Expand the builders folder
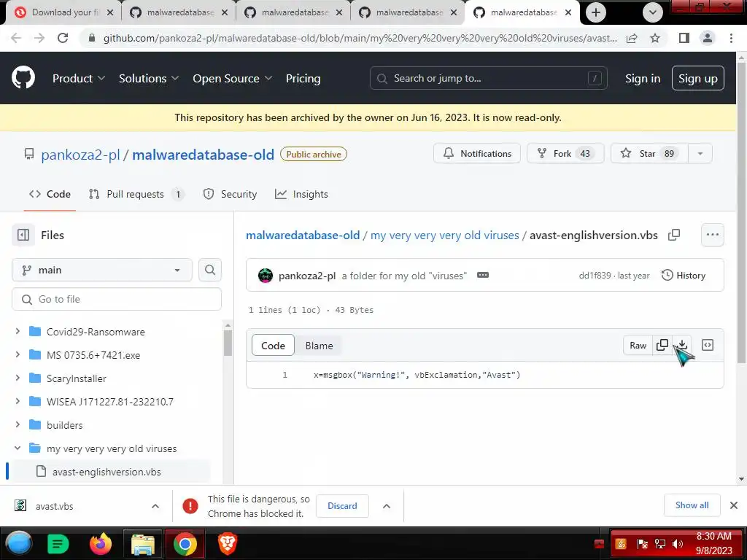Viewport: 747px width, 560px height. [x=18, y=424]
